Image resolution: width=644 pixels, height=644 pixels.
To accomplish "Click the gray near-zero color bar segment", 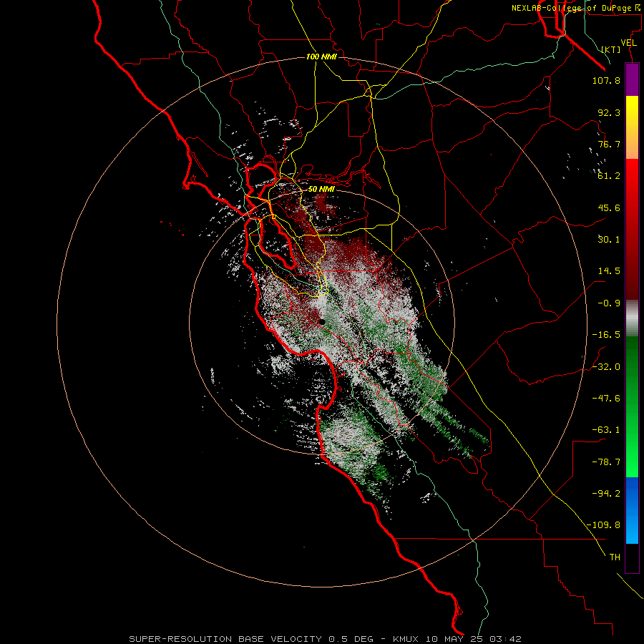I will point(632,316).
